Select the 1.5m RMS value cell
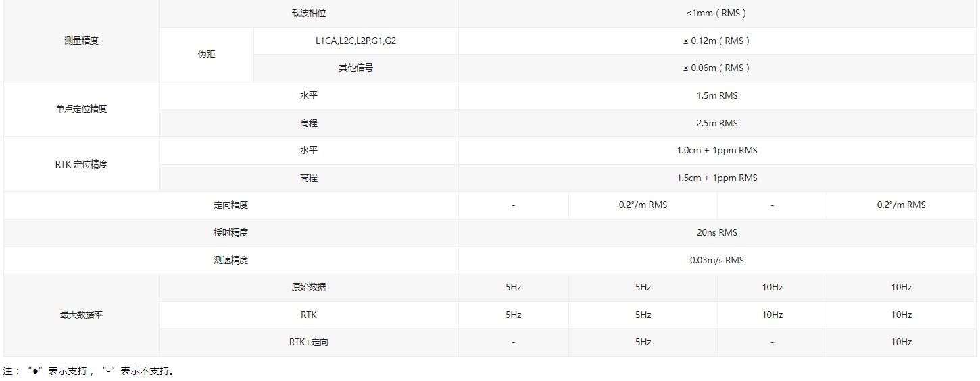The image size is (980, 381). (716, 95)
